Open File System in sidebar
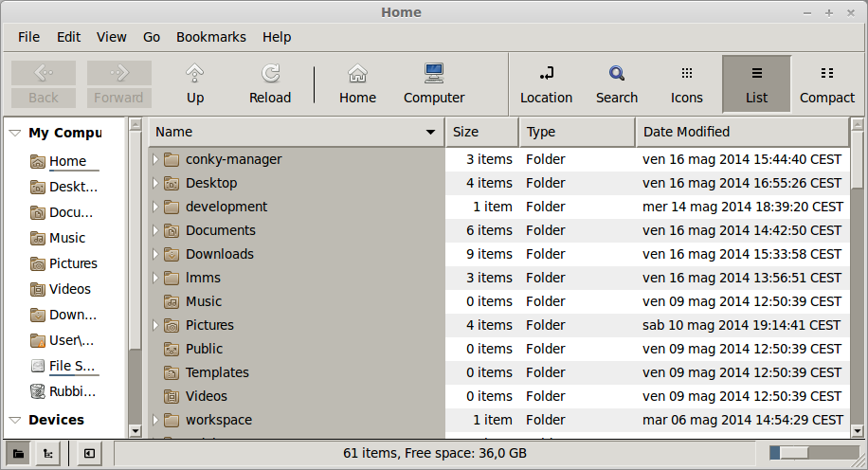The height and width of the screenshot is (470, 868). (63, 366)
